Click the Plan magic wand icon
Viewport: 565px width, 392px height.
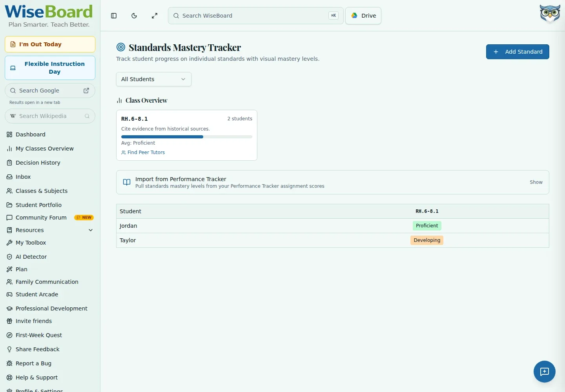(9, 269)
